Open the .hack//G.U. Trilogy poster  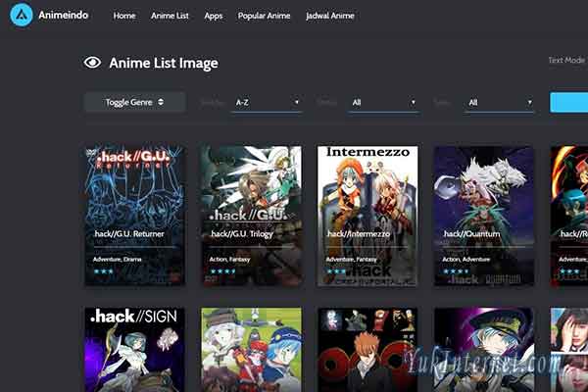coord(251,216)
